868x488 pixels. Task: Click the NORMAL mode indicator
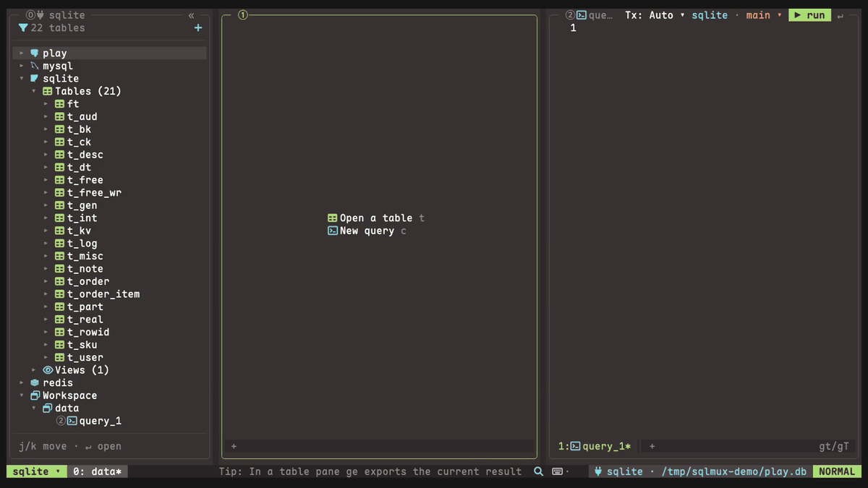[x=836, y=471]
